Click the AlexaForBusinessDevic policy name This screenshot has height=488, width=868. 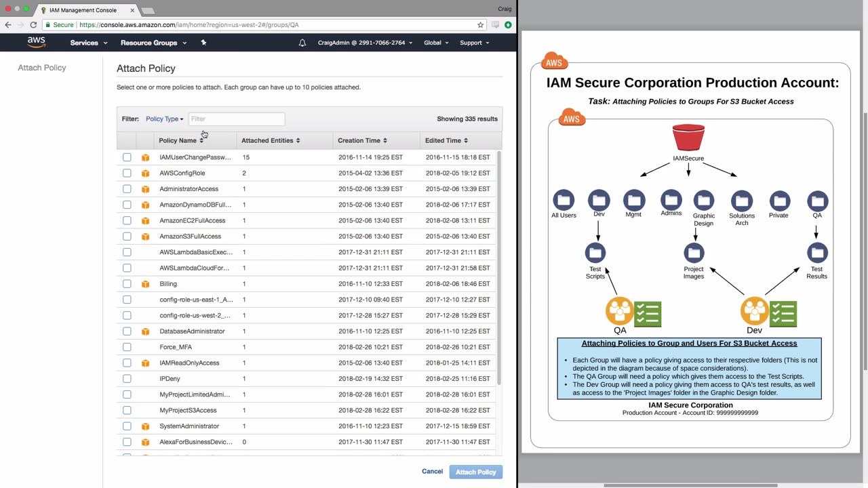196,442
